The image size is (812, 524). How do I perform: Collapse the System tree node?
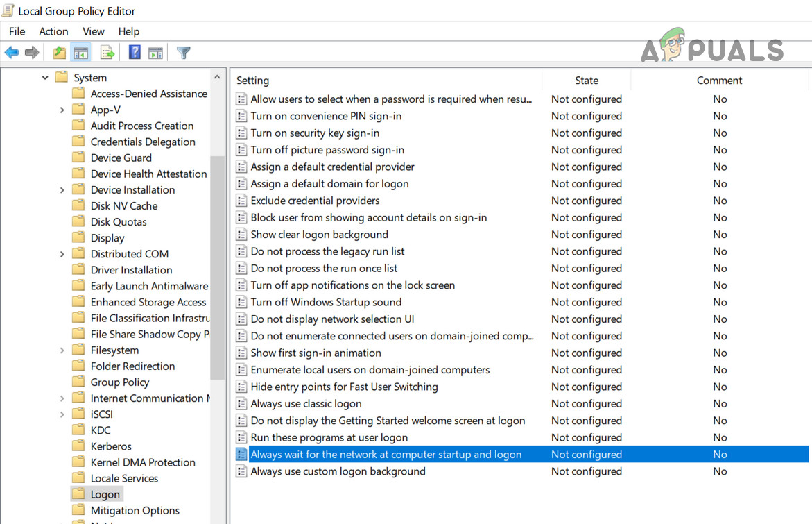click(x=45, y=78)
